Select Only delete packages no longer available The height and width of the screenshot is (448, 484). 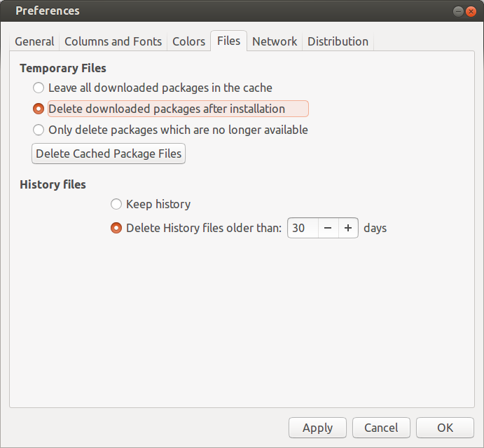click(39, 130)
